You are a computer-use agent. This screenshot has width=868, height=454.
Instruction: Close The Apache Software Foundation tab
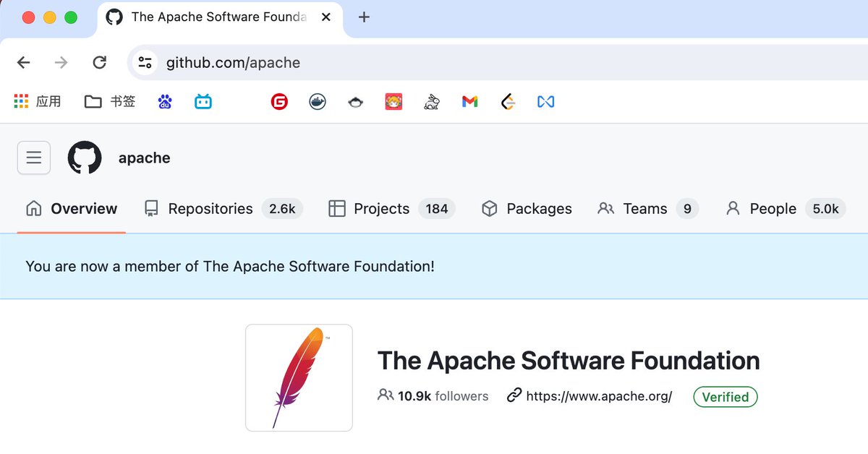[326, 17]
